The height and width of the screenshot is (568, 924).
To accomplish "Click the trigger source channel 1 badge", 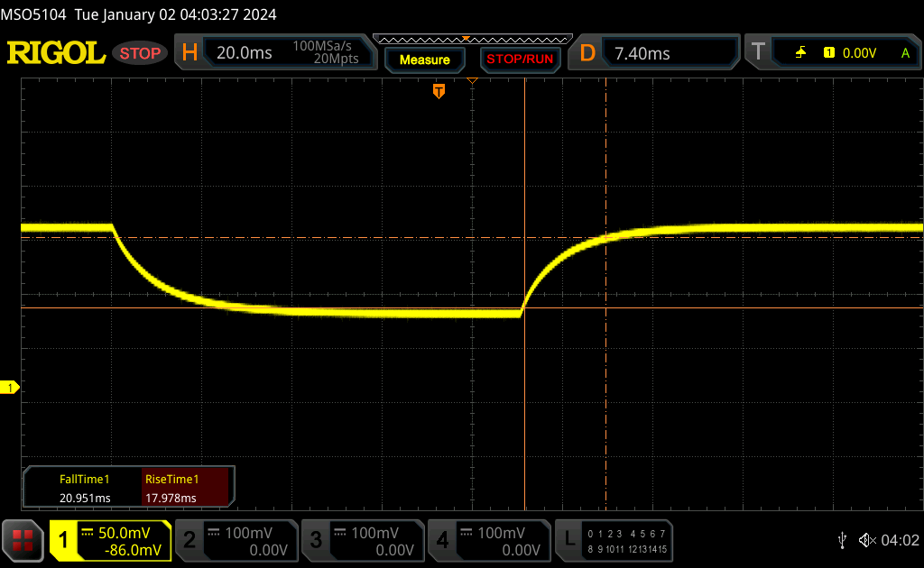I will (x=829, y=53).
